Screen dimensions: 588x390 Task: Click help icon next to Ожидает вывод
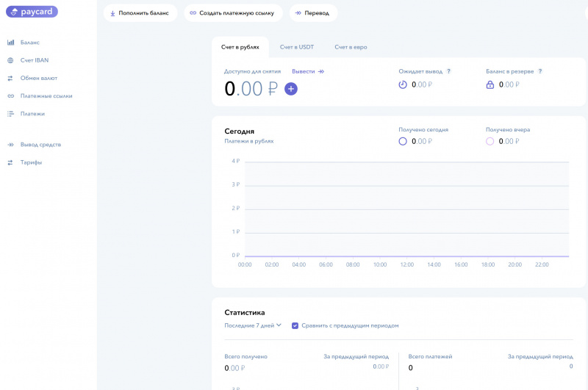pyautogui.click(x=448, y=71)
